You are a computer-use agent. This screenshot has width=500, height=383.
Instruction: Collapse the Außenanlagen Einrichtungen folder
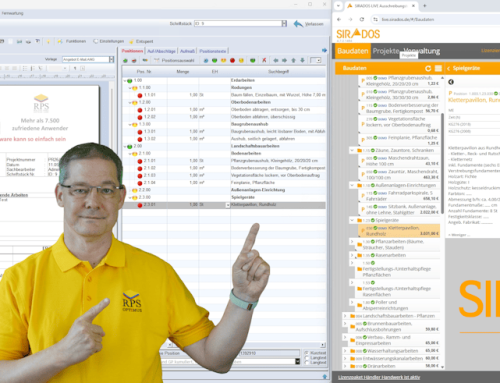click(352, 185)
